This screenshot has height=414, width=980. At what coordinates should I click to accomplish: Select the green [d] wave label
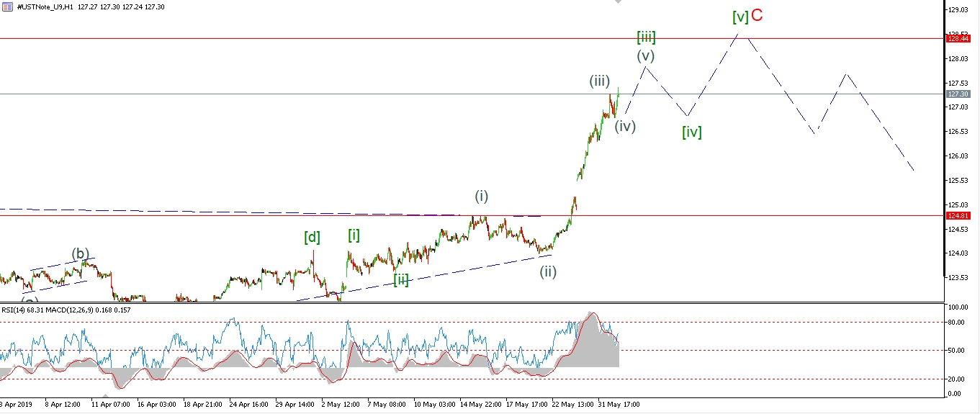pos(312,237)
